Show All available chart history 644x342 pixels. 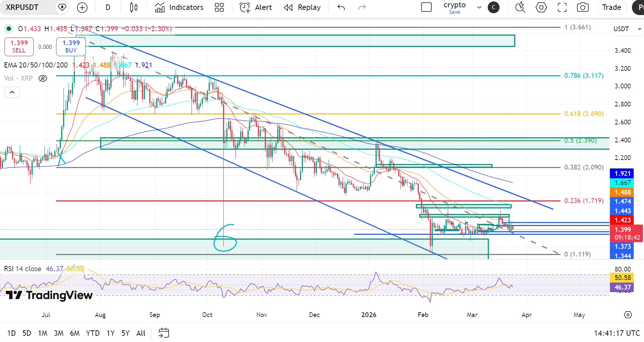[141, 333]
